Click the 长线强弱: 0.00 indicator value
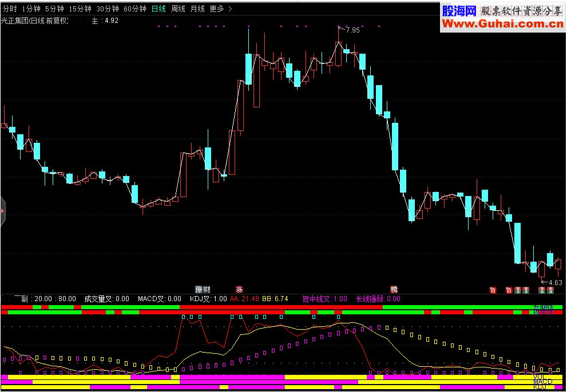The image size is (567, 392). 378,299
